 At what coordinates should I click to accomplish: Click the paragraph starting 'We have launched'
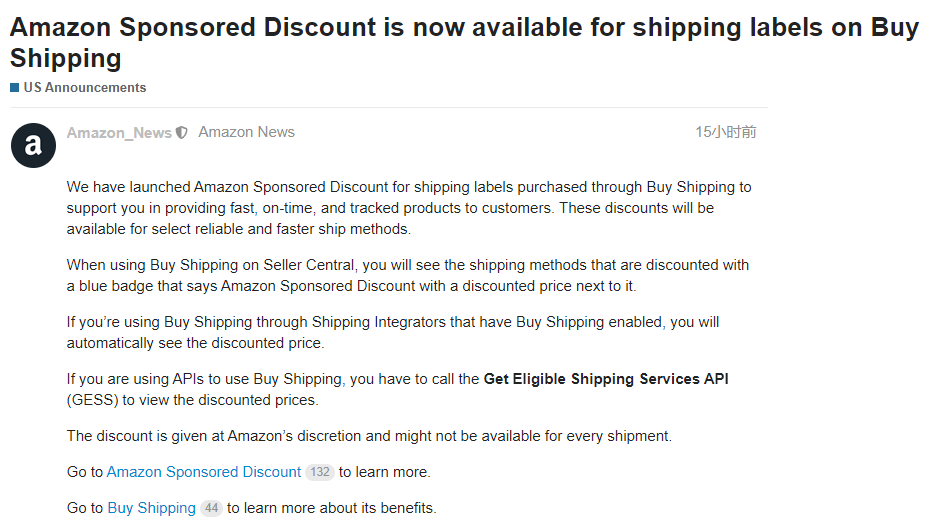pos(408,208)
